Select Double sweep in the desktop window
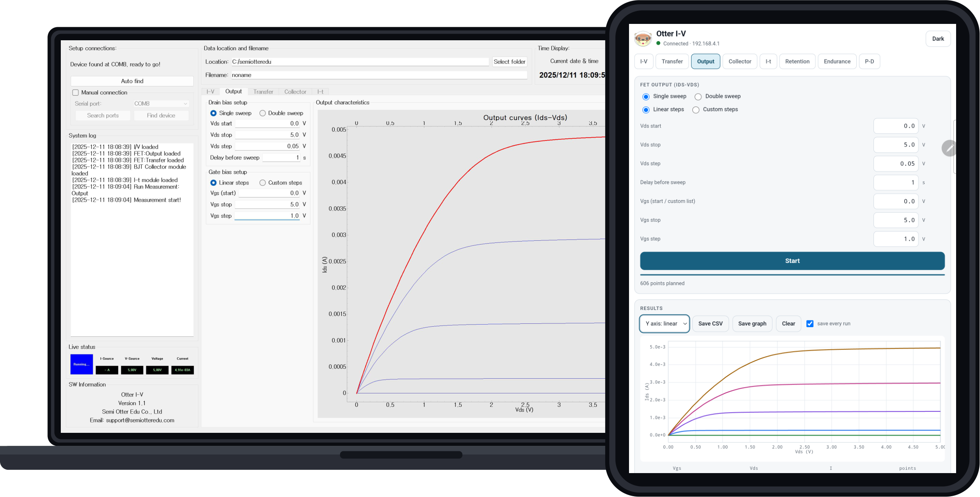The width and height of the screenshot is (980, 497). pyautogui.click(x=263, y=113)
